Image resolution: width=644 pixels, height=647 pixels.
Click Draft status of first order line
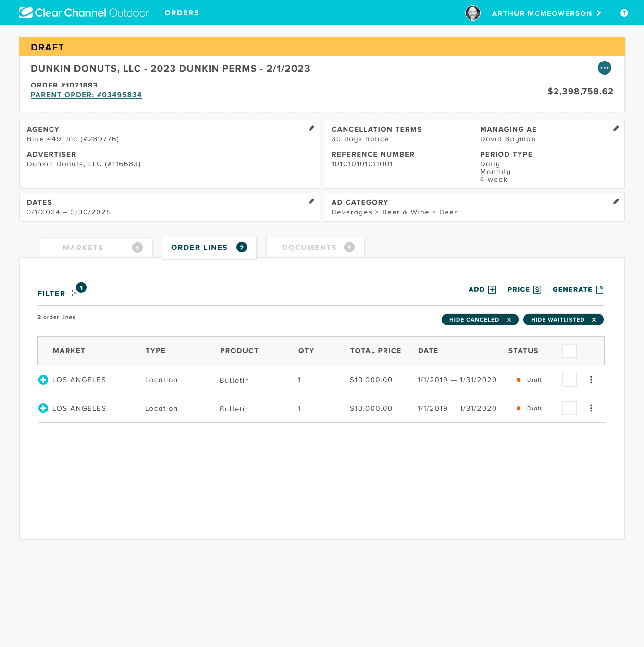[529, 380]
